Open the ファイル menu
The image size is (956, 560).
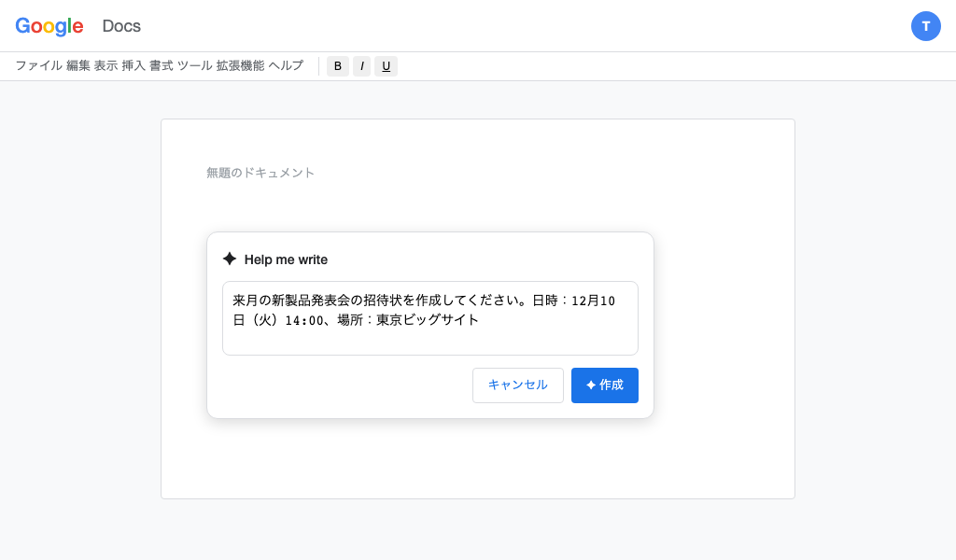point(38,65)
